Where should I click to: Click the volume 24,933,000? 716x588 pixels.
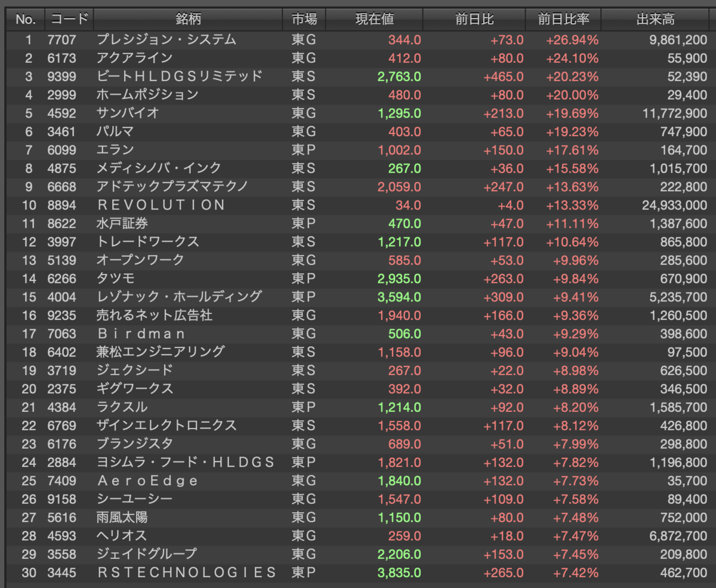click(x=675, y=205)
